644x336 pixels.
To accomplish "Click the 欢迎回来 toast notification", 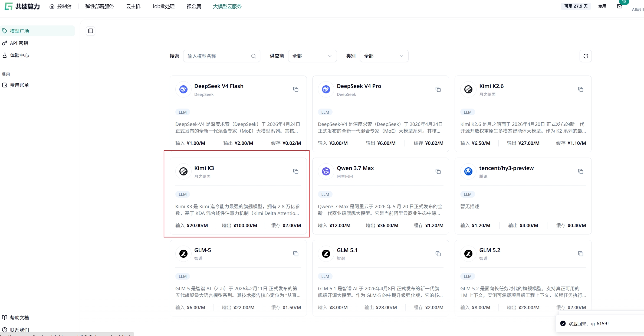I will (600, 323).
